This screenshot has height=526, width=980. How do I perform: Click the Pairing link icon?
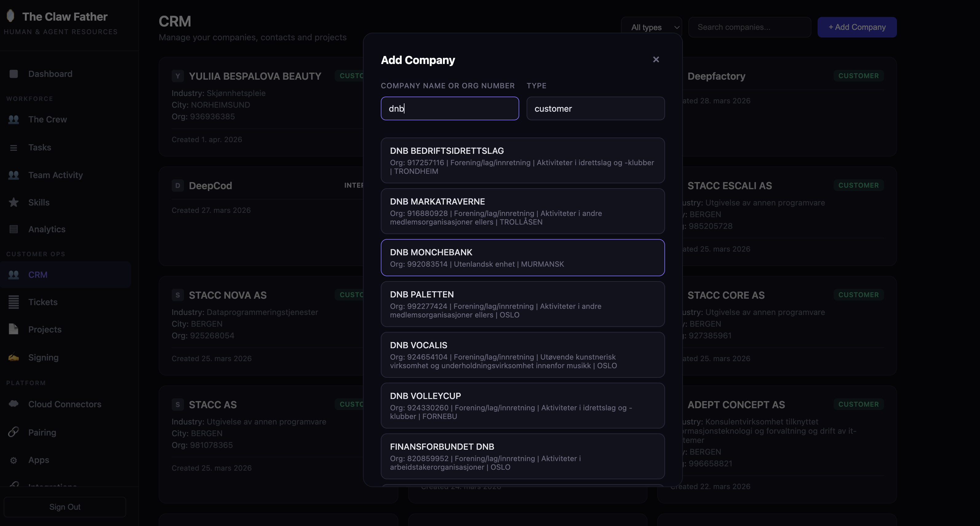pos(14,432)
